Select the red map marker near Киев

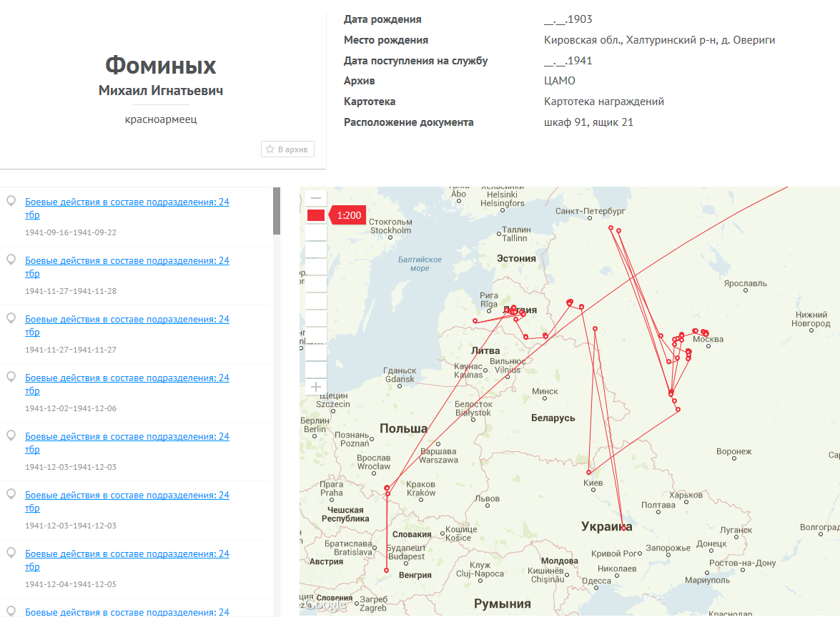click(588, 473)
